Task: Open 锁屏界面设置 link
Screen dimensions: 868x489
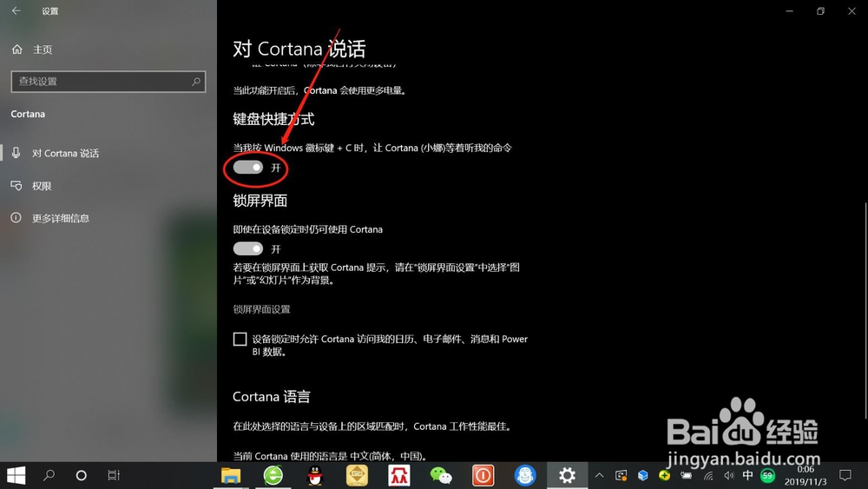Action: [x=261, y=309]
